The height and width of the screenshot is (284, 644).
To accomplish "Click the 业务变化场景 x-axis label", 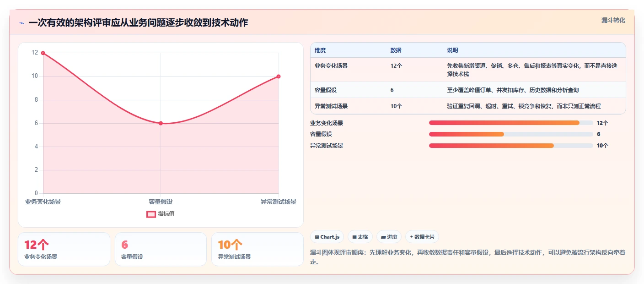I will 43,202.
